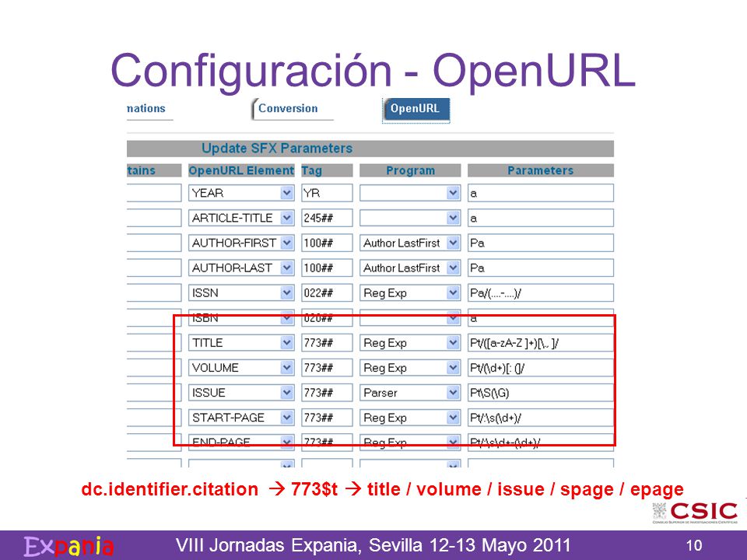Click the 773## tag field in TITLE row

click(327, 342)
